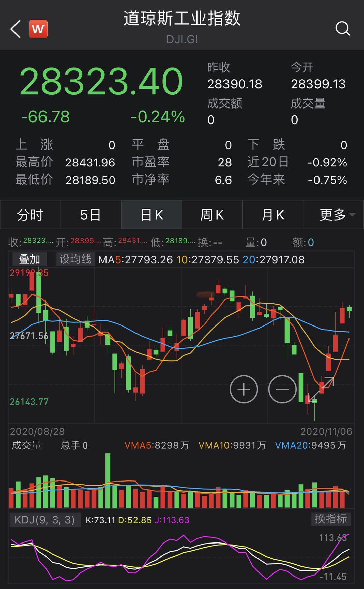Tap the 道琼斯工业指数 title
The width and height of the screenshot is (364, 589).
coord(182,19)
